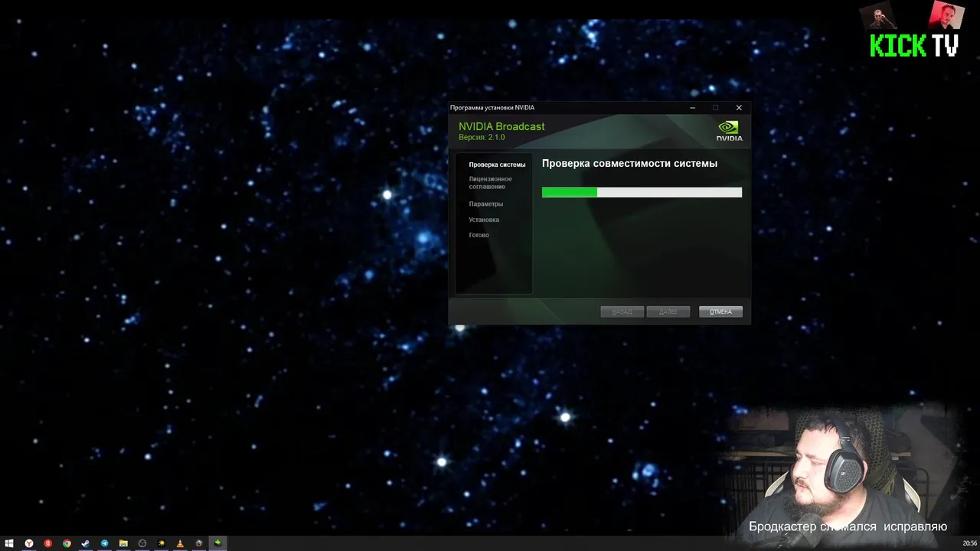Image resolution: width=980 pixels, height=551 pixels.
Task: Select the Проверка системы step
Action: [497, 165]
